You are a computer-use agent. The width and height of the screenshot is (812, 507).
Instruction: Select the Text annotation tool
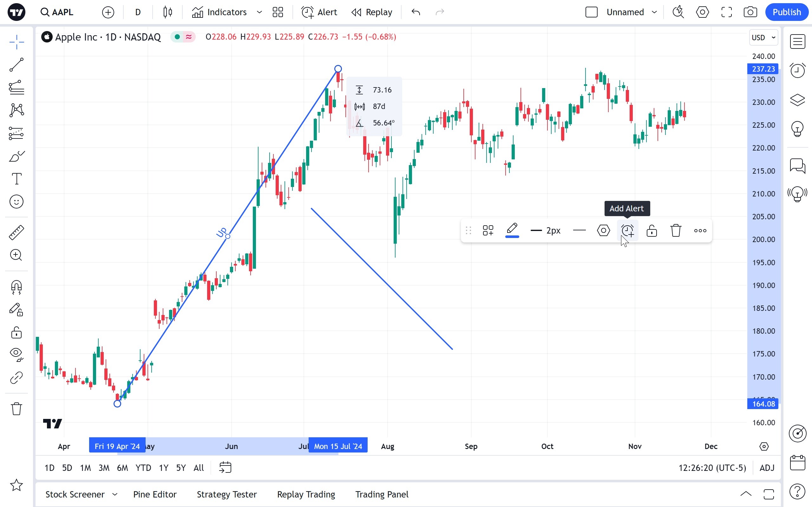pos(16,178)
